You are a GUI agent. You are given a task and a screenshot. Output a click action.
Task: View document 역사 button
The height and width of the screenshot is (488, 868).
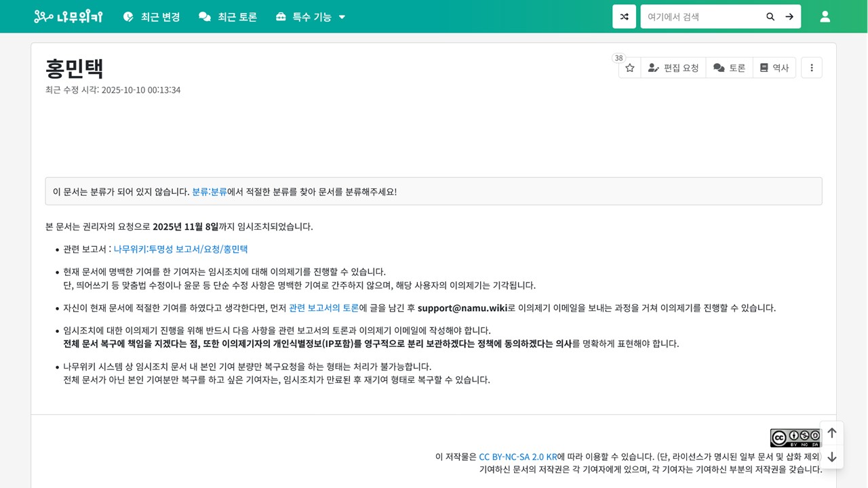774,68
